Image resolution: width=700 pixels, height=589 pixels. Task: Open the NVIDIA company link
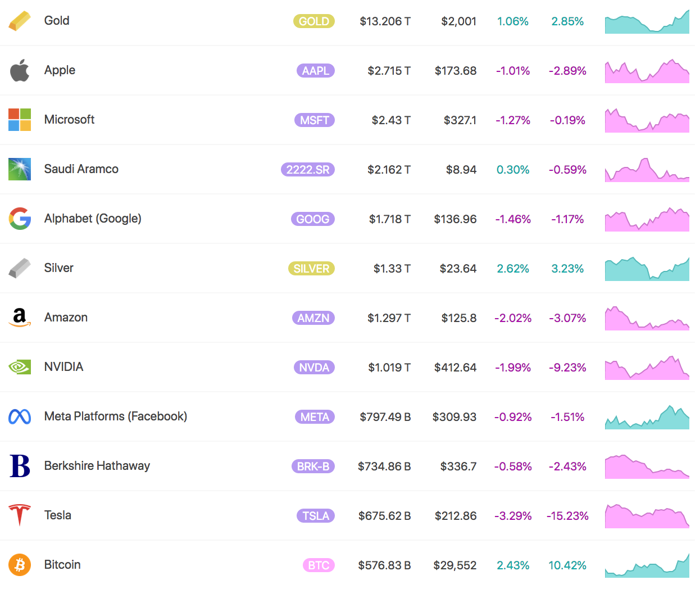pos(63,367)
